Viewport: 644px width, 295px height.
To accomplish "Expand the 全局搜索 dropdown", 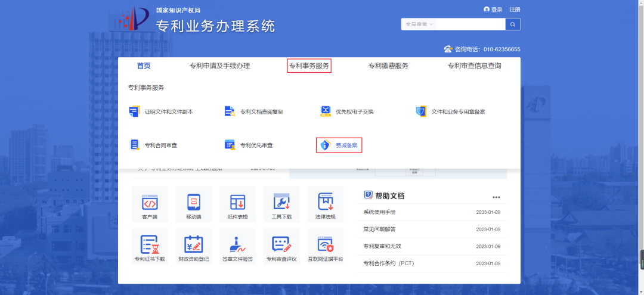I will click(x=419, y=24).
